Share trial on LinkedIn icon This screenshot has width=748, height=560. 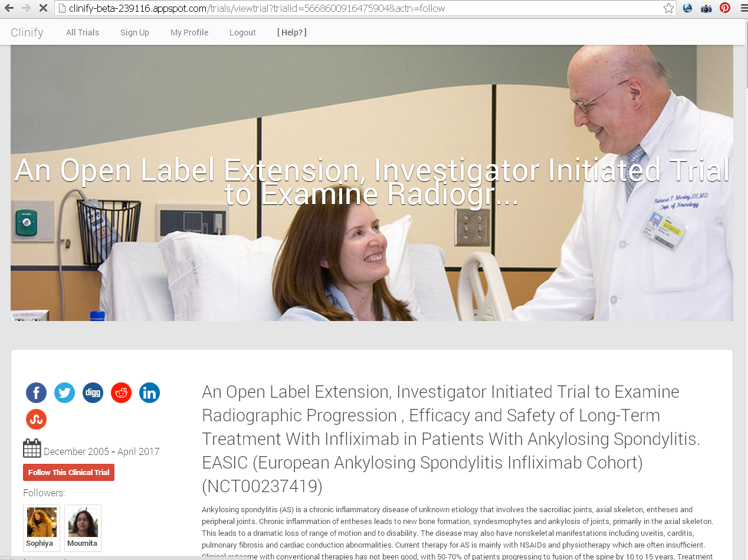click(x=149, y=392)
